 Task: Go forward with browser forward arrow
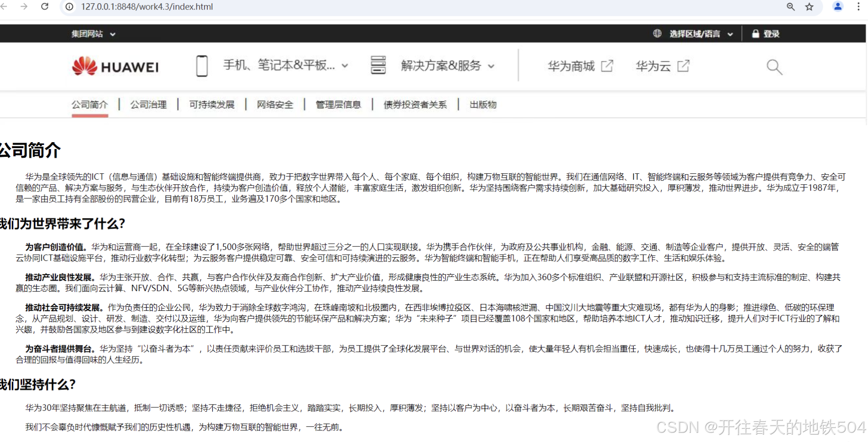tap(24, 6)
